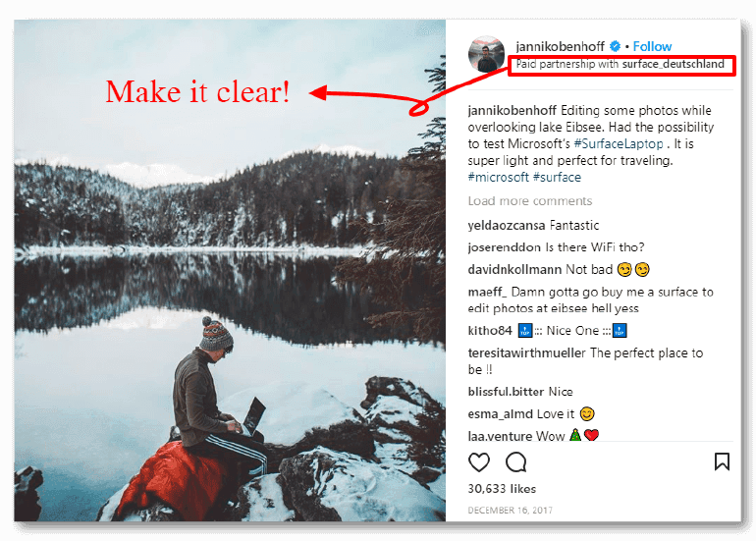Click the comment speech bubble icon

click(515, 461)
